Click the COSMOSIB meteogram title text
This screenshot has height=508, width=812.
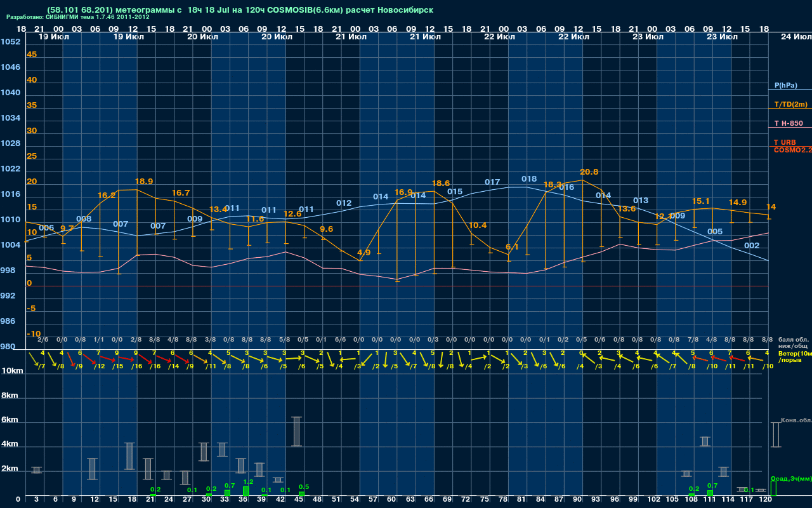(x=240, y=10)
